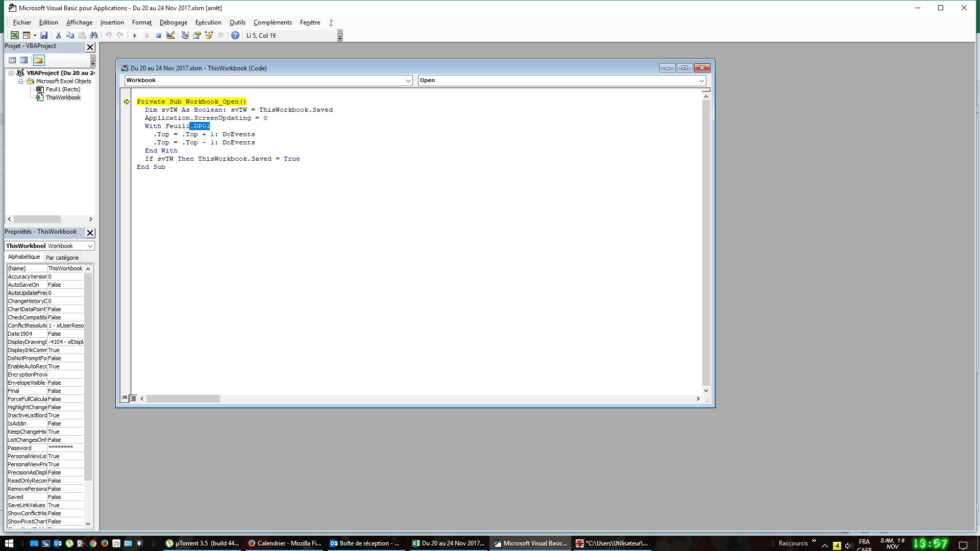Click the Find binoculars icon

click(x=94, y=35)
